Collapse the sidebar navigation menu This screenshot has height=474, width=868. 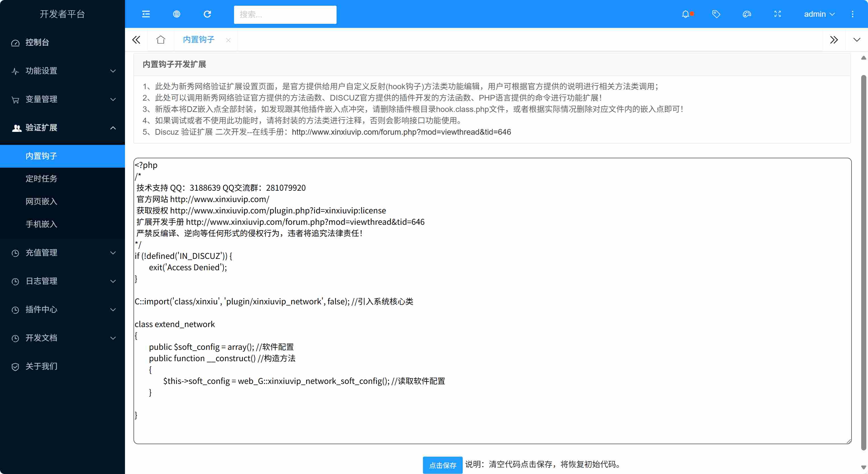[145, 14]
